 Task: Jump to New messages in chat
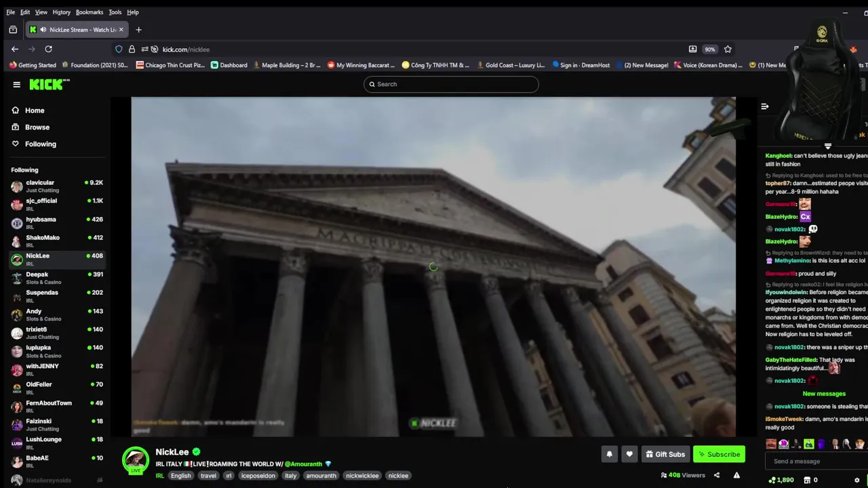pos(824,394)
